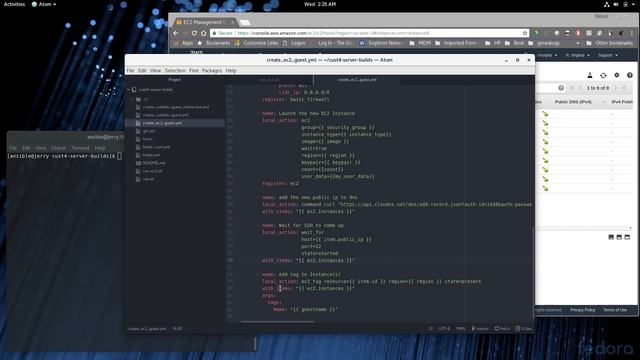
Task: Open the File menu in Atom
Action: point(130,71)
